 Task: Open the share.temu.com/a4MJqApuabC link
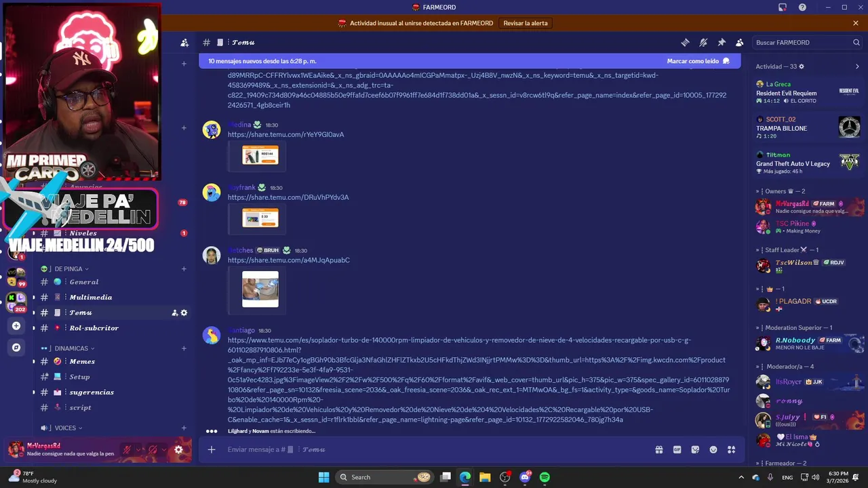[289, 260]
